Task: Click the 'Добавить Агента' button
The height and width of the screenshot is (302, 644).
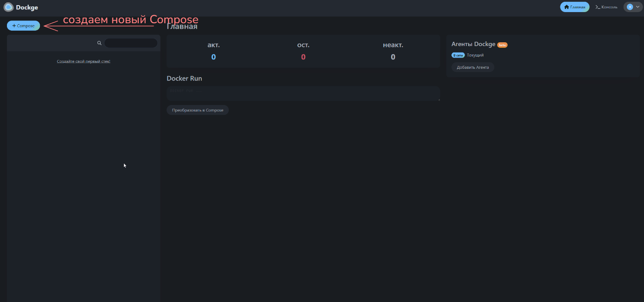Action: 473,67
